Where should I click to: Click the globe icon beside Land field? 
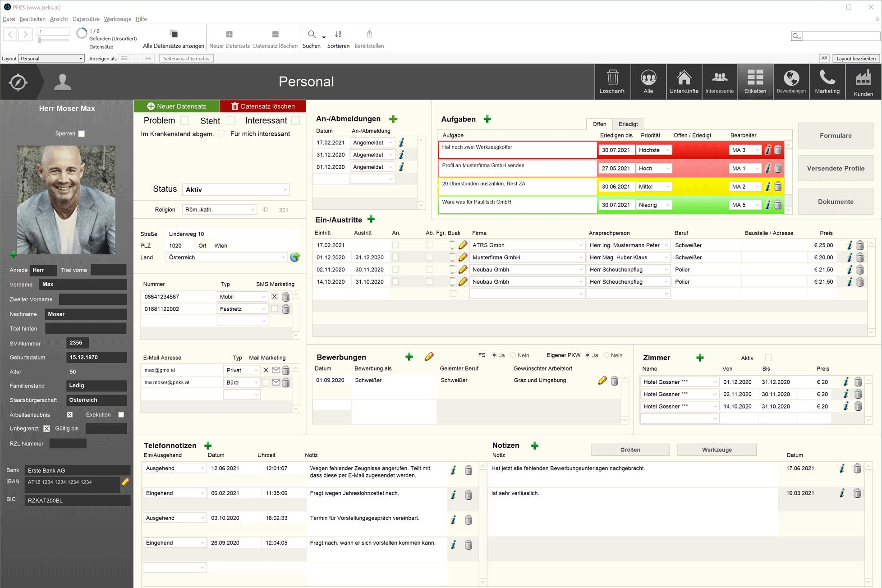click(x=295, y=257)
